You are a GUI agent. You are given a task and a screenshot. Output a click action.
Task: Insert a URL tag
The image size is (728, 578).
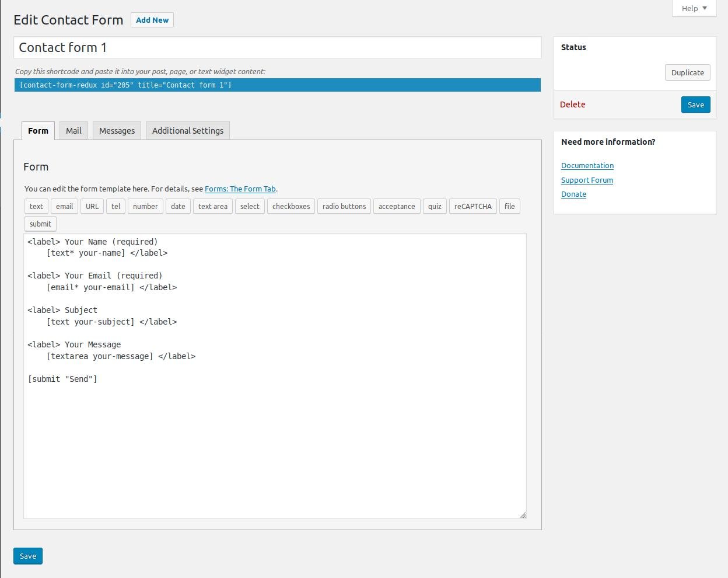(x=92, y=207)
